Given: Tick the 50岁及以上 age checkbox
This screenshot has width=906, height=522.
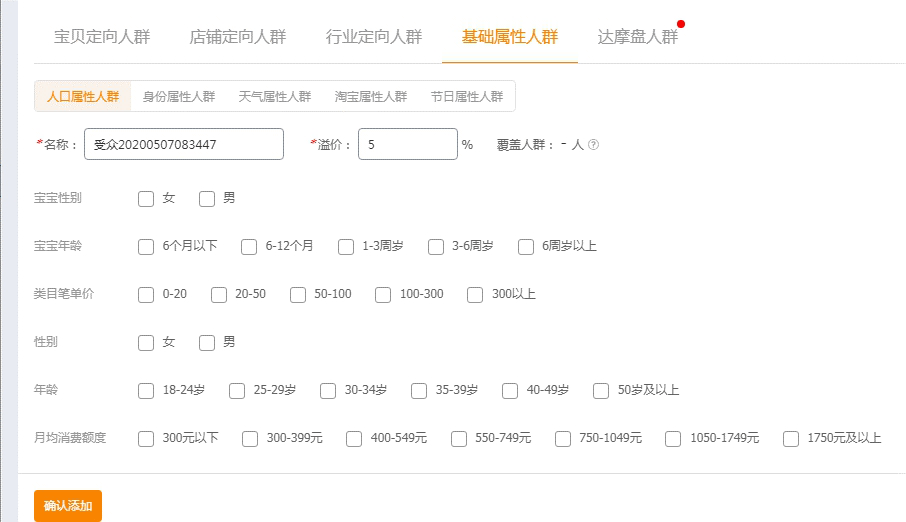Looking at the screenshot, I should tap(601, 391).
